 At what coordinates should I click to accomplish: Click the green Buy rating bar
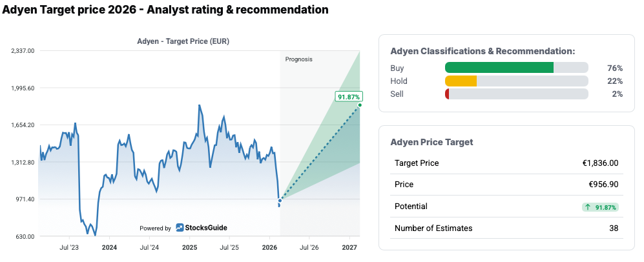pos(499,68)
